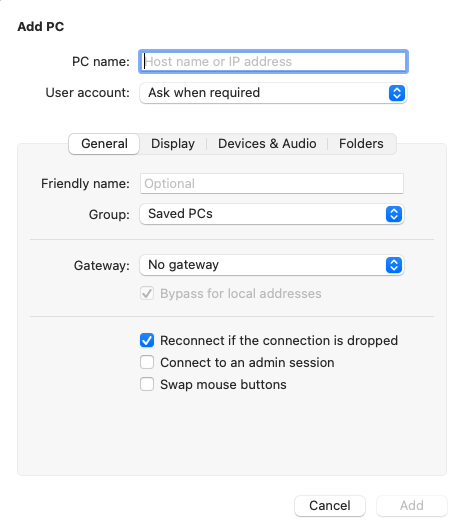Select the General tab
462x525 pixels.
pyautogui.click(x=104, y=144)
